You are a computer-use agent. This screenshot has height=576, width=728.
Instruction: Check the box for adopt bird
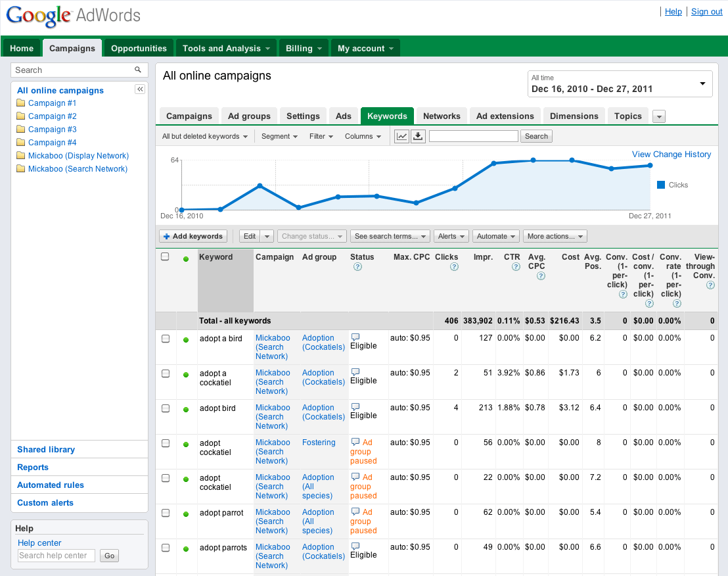click(166, 408)
